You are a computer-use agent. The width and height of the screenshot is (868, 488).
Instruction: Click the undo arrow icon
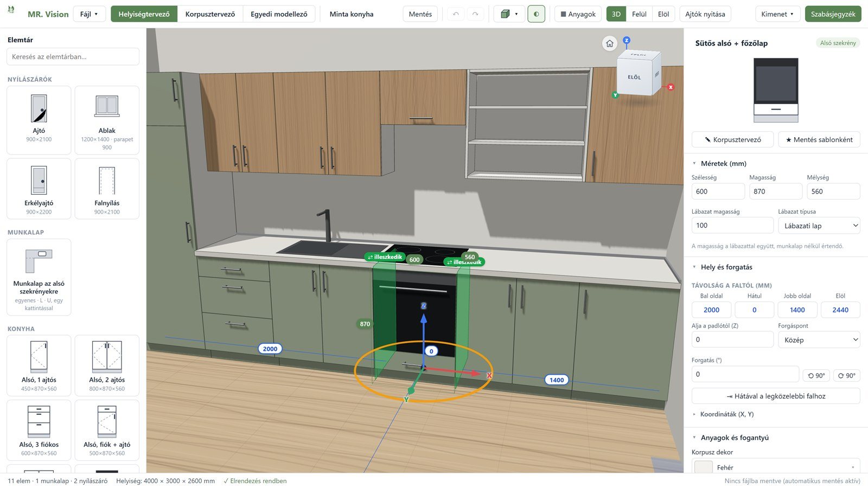pyautogui.click(x=456, y=14)
